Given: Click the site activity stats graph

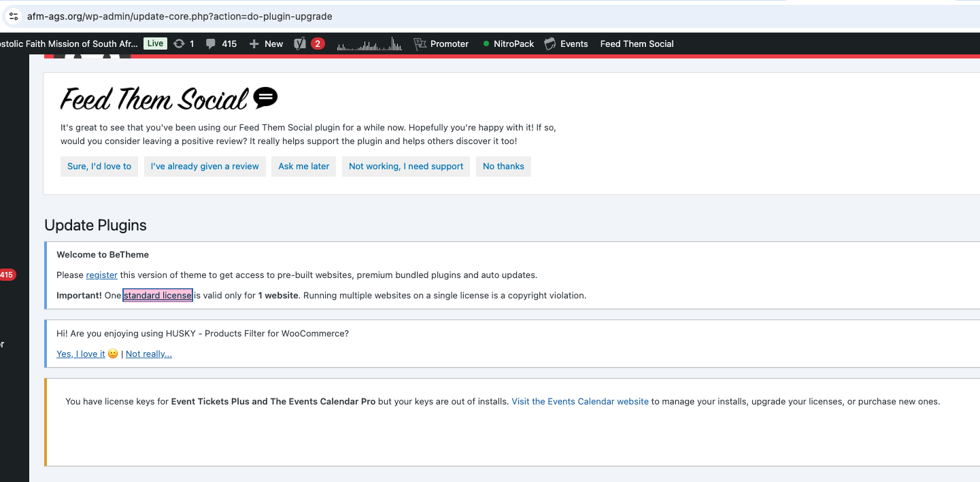Looking at the screenshot, I should [x=369, y=45].
